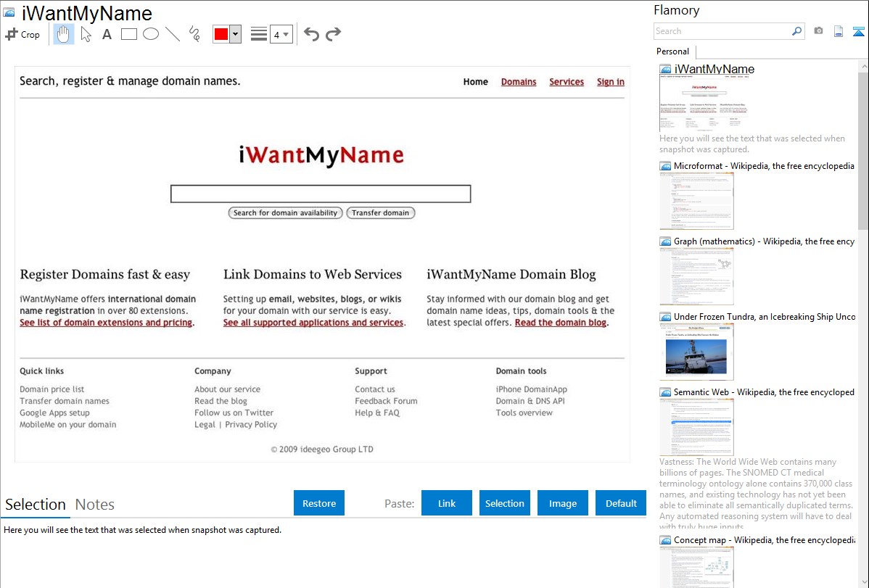Redo the annotation
Viewport: 869px width, 588px height.
coord(333,34)
